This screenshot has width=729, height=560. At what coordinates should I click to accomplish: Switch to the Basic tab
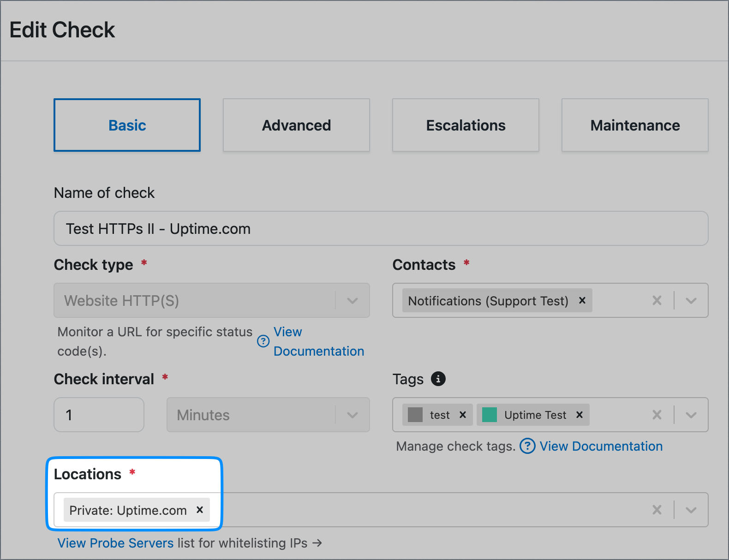point(127,125)
